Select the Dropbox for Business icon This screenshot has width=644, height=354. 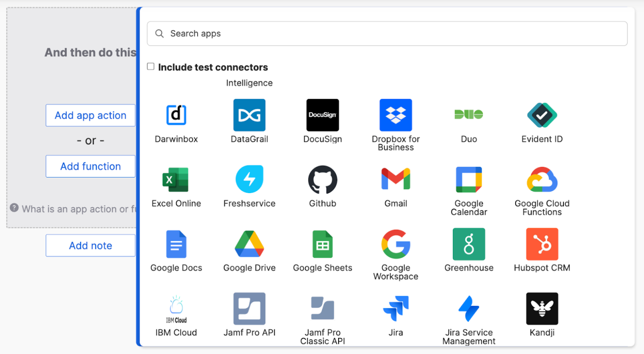(395, 115)
